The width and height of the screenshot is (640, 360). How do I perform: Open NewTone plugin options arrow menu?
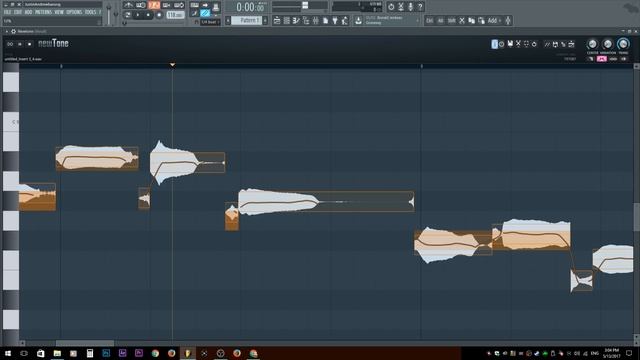pyautogui.click(x=7, y=31)
